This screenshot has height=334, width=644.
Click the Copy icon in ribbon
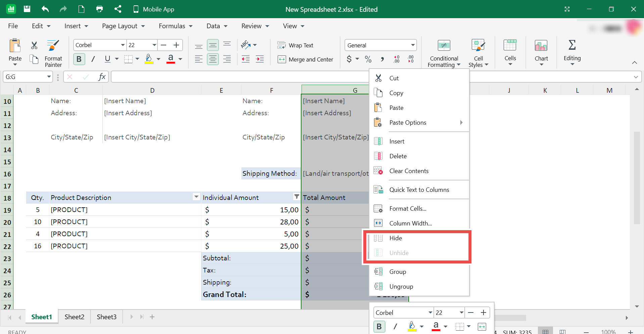click(x=34, y=59)
